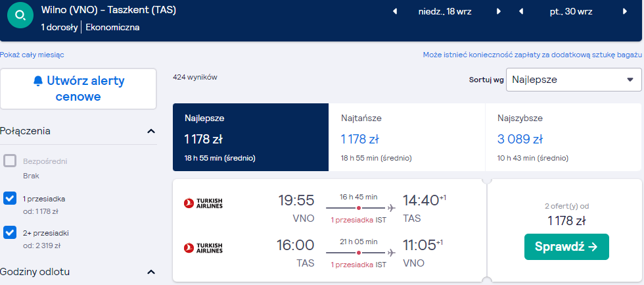Click the Sprawdź button
644x285 pixels.
(x=566, y=247)
